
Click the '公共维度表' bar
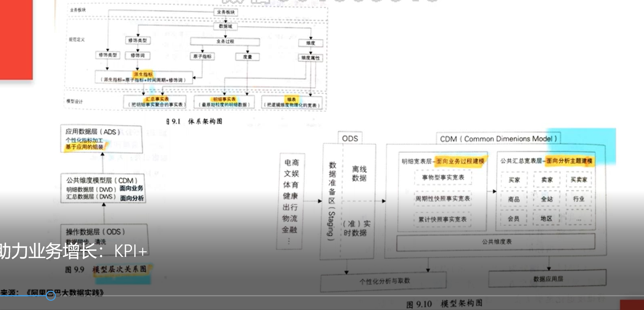coord(496,242)
